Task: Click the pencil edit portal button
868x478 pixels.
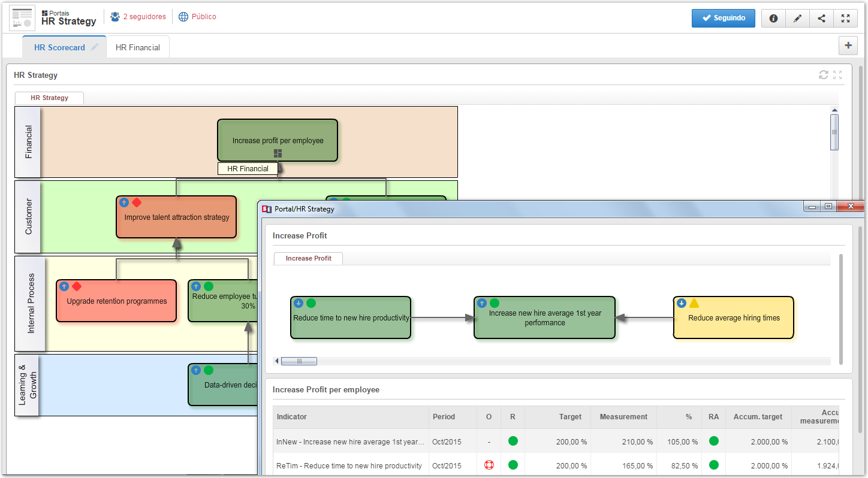Action: click(x=797, y=18)
